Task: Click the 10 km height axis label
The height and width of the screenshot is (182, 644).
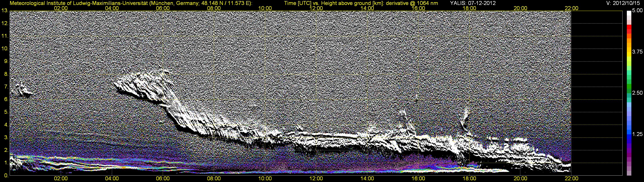Action: (5, 49)
